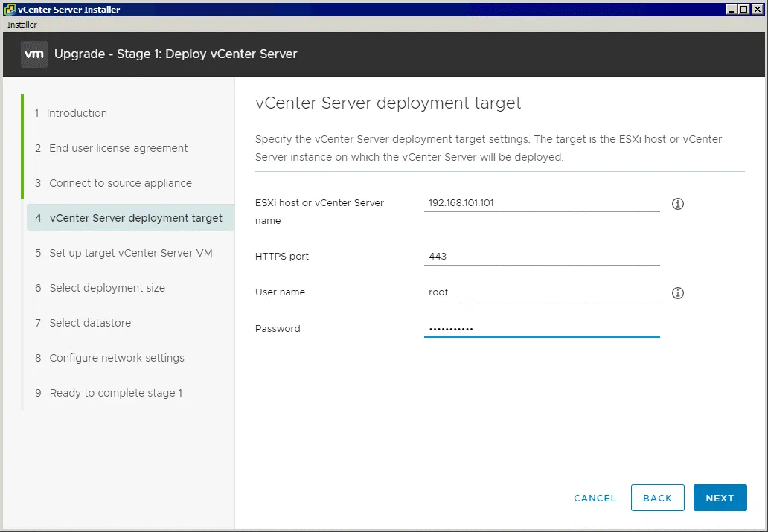Image resolution: width=768 pixels, height=532 pixels.
Task: Open the Installer menu
Action: point(22,25)
